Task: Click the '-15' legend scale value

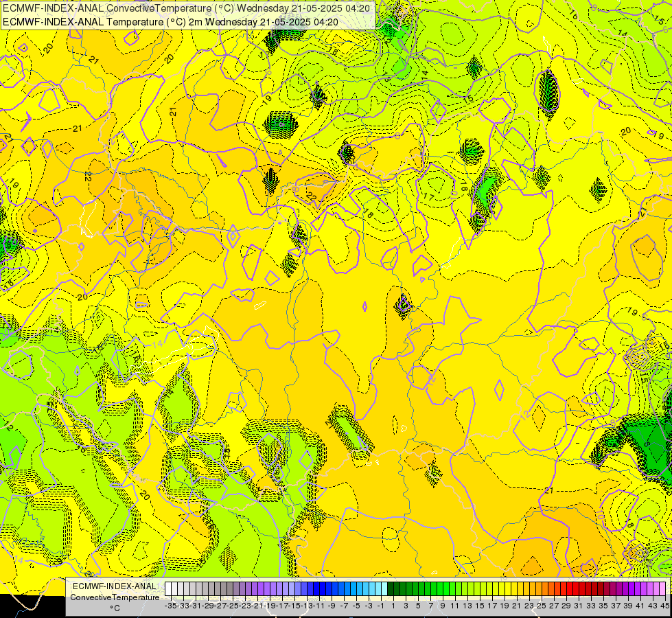Action: pyautogui.click(x=294, y=606)
